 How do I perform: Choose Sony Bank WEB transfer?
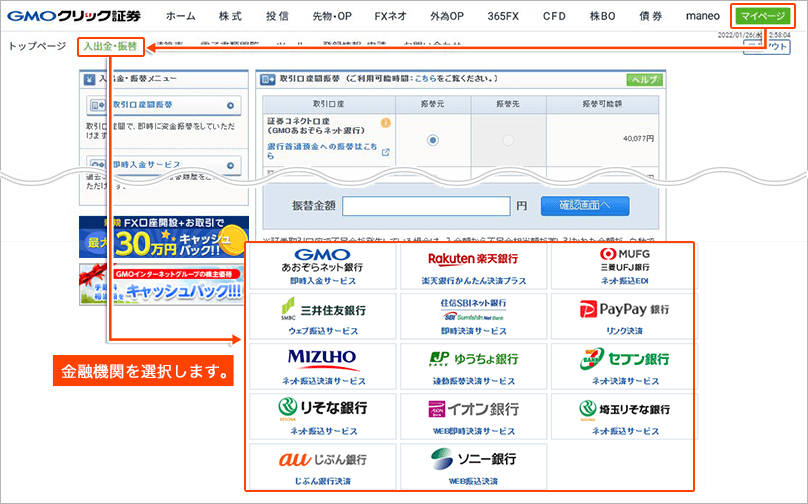click(473, 464)
